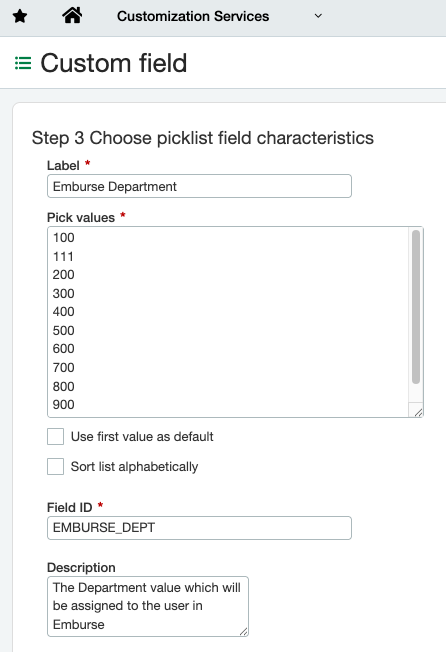Open the Customization Services menu title
This screenshot has width=446, height=652.
pyautogui.click(x=193, y=16)
